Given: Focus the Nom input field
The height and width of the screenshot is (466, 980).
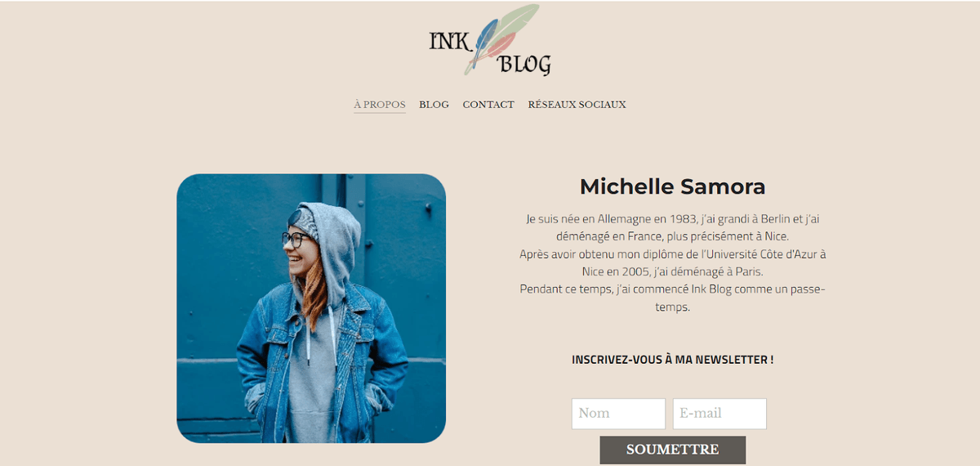Looking at the screenshot, I should (618, 414).
